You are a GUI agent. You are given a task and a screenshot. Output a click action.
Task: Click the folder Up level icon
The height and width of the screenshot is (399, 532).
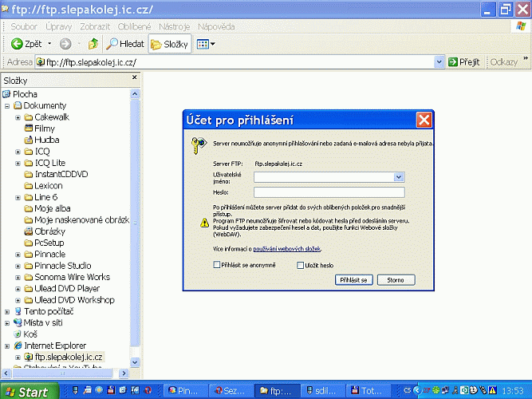click(93, 44)
